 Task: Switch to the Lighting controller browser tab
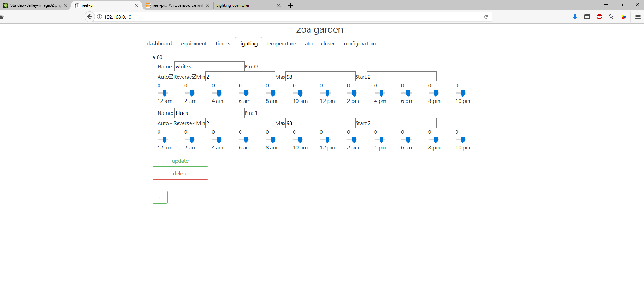(x=249, y=5)
